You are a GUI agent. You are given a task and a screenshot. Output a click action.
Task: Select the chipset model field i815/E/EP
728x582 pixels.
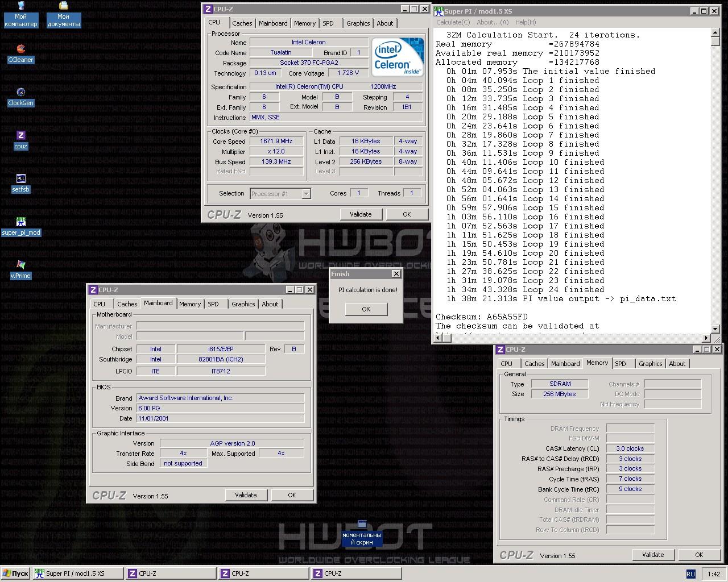point(221,349)
